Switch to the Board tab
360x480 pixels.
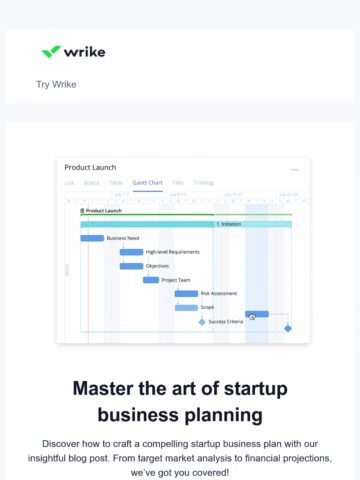[x=91, y=183]
